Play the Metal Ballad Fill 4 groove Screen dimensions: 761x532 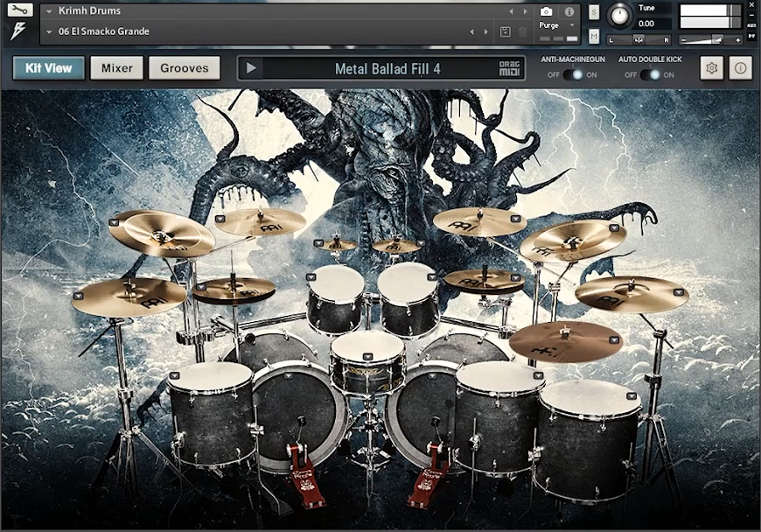click(249, 67)
